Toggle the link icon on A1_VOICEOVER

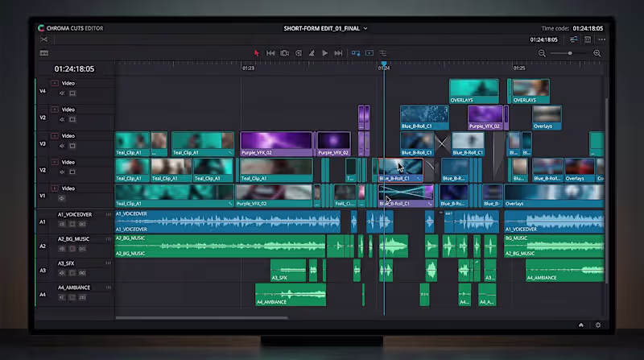tap(83, 225)
